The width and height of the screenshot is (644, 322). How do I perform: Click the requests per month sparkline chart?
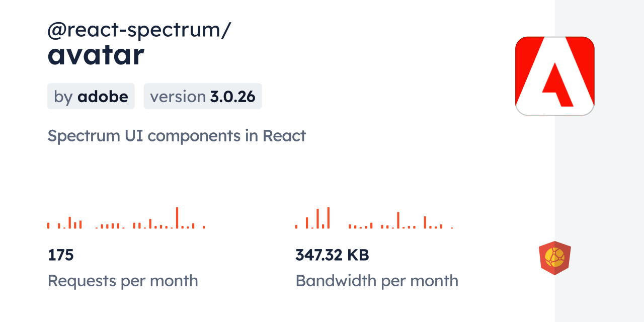(x=126, y=218)
